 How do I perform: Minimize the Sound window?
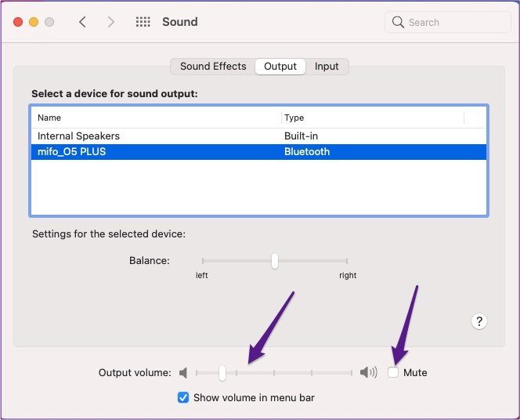tap(34, 22)
